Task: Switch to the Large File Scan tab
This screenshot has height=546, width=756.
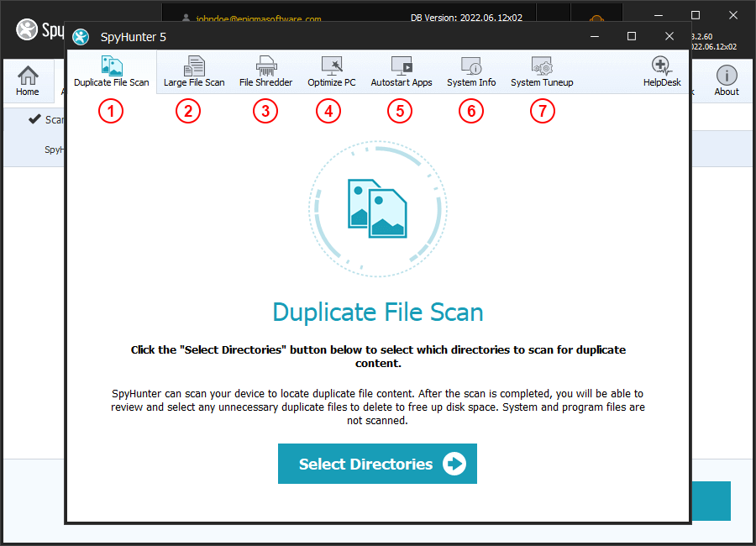Action: [194, 71]
